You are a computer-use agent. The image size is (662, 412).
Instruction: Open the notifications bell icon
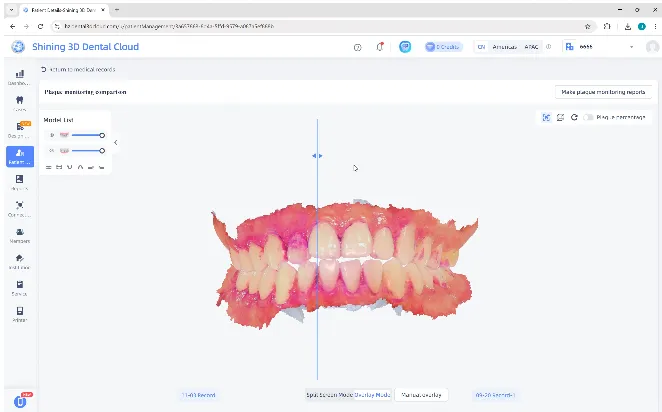380,47
